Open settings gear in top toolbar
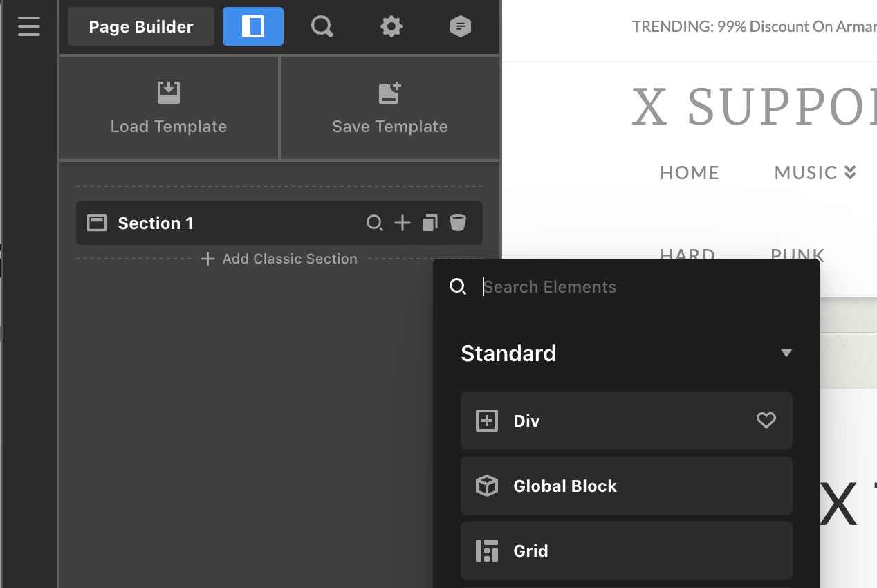This screenshot has width=877, height=588. (391, 26)
